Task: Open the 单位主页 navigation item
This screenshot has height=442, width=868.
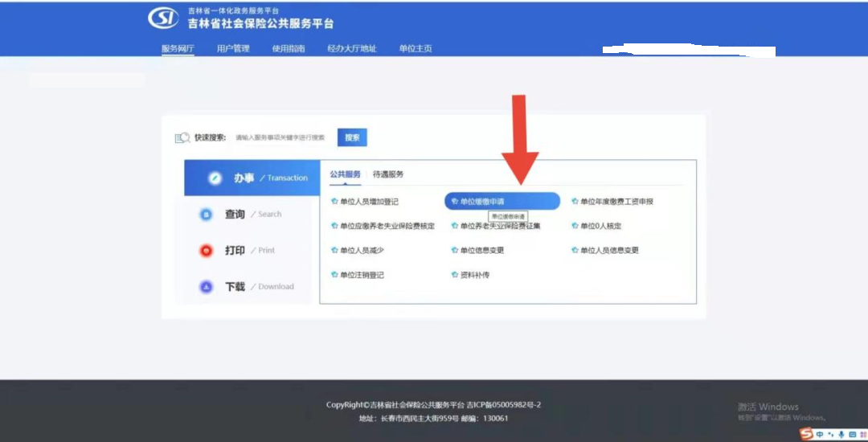Action: pyautogui.click(x=416, y=49)
